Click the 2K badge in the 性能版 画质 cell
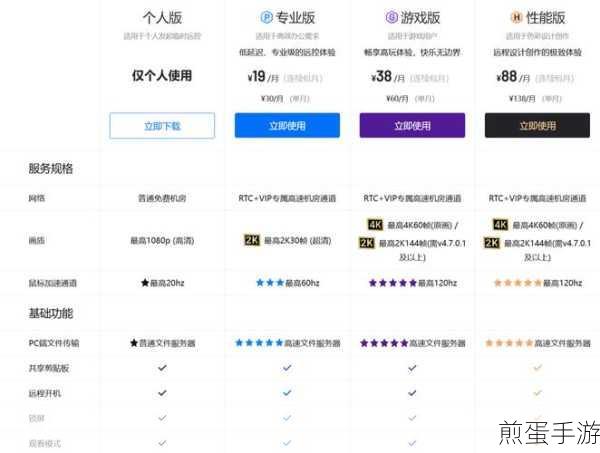600x453 pixels. (492, 243)
